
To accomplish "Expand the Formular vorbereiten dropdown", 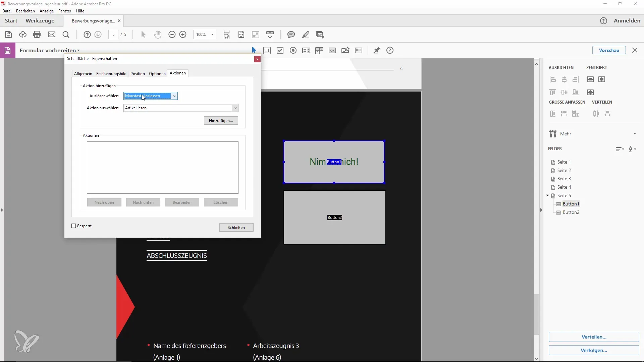I will pyautogui.click(x=49, y=50).
